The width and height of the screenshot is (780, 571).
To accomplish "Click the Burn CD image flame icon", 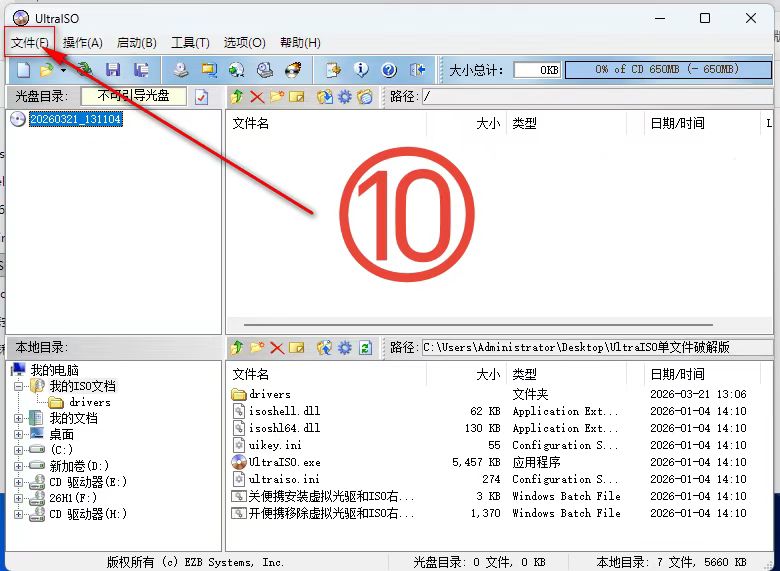I will tap(293, 70).
